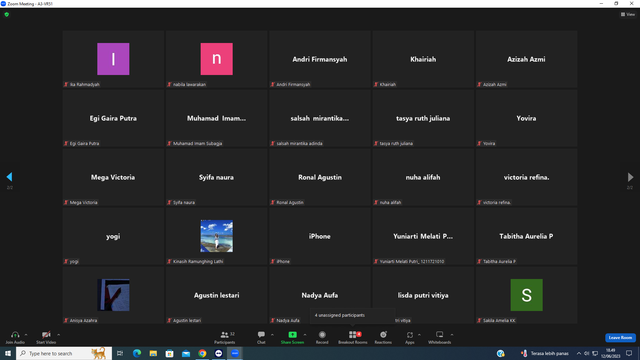Click muted mic icon beside Syifa naura's name
This screenshot has width=640, height=360.
(169, 202)
